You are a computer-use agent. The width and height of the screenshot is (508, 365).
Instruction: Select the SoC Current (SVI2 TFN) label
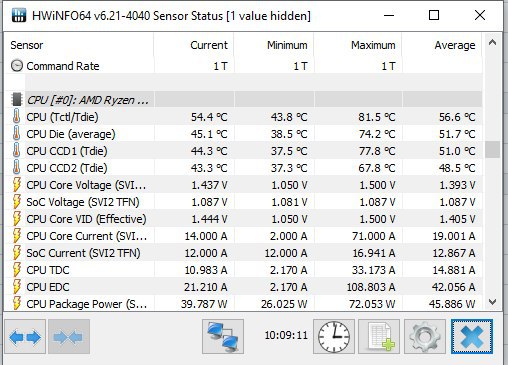pyautogui.click(x=83, y=253)
